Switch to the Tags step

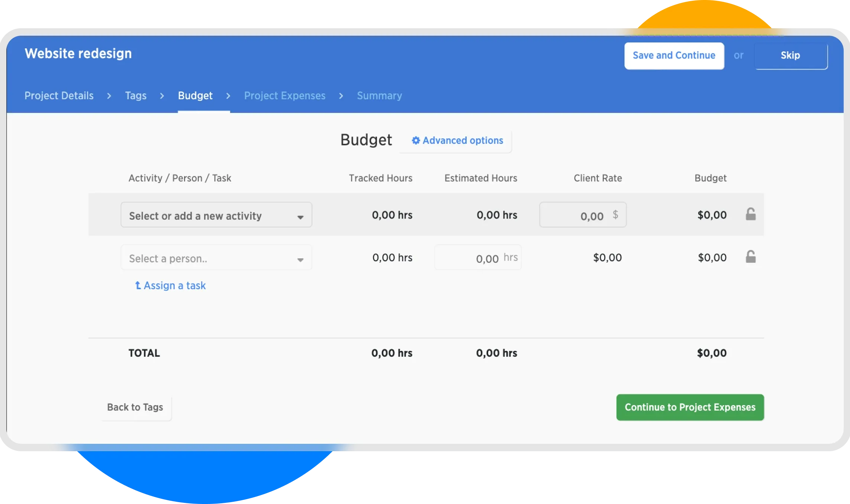pos(136,96)
